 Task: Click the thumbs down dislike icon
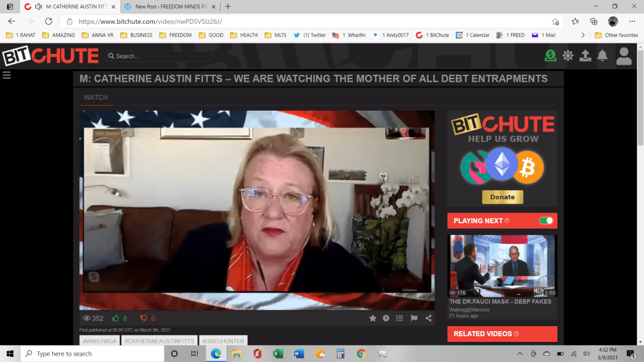[143, 318]
